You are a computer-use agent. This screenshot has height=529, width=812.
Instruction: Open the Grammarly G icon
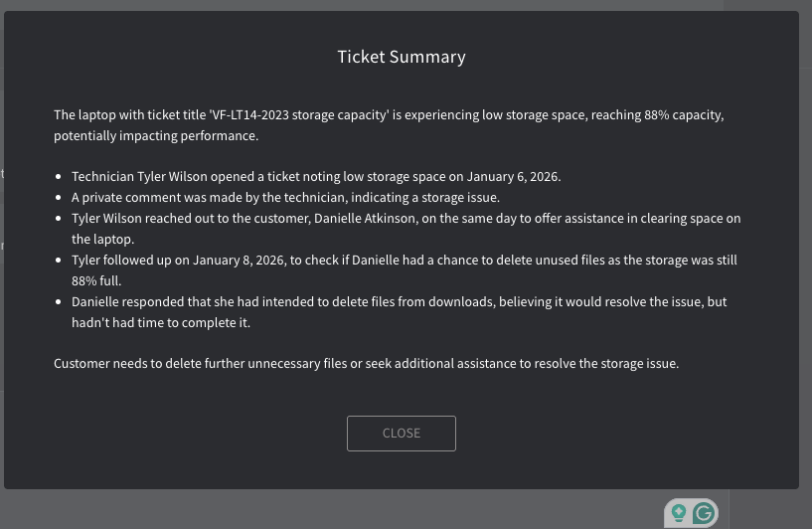tap(704, 513)
